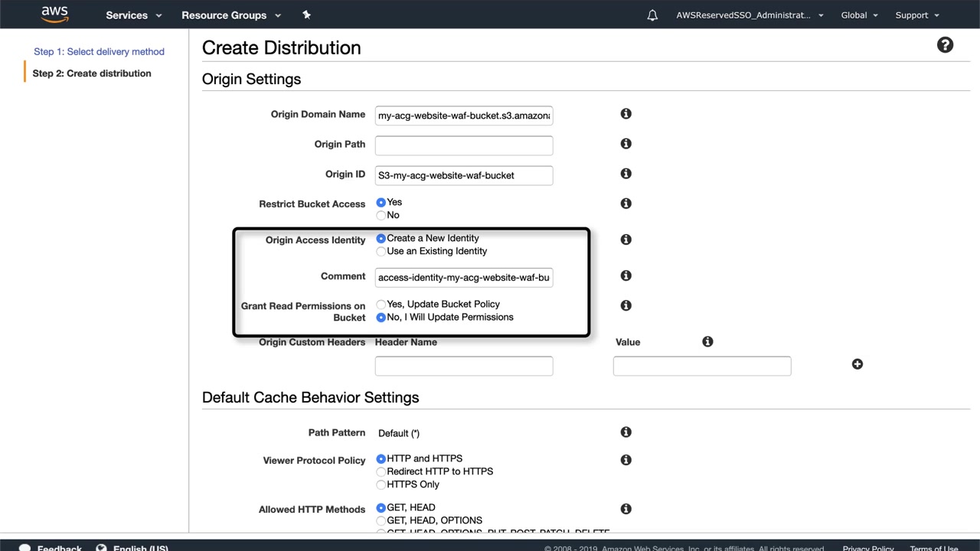Screen dimensions: 980x551
Task: Open the Resource Groups dropdown
Action: click(x=230, y=15)
